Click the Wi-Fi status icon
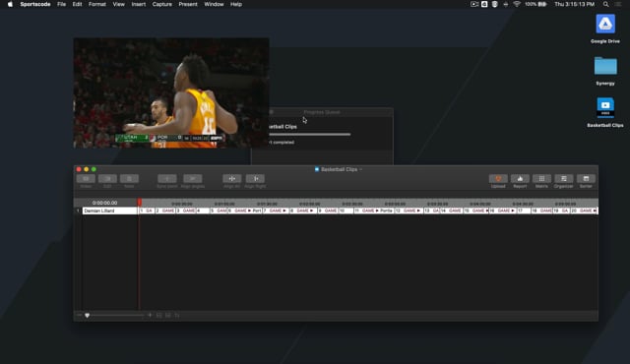Viewport: 630px width, 364px height. [517, 4]
